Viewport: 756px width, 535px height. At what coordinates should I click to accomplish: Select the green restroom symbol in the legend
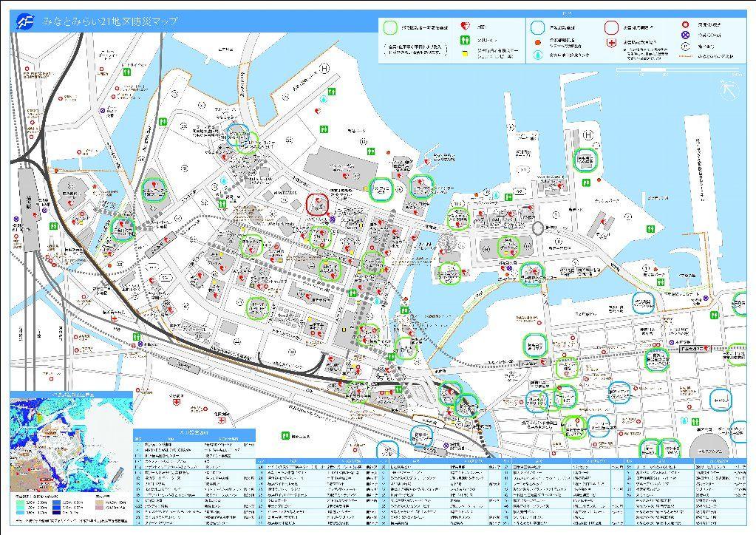[465, 38]
